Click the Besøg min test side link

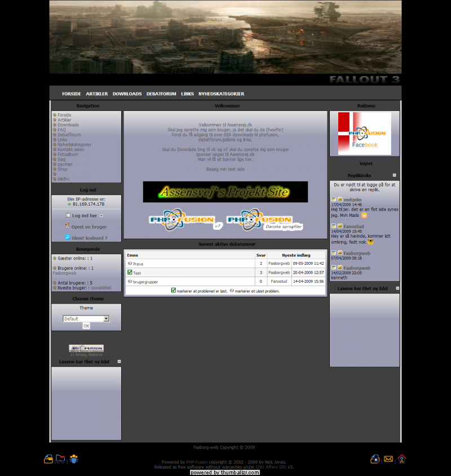(225, 169)
